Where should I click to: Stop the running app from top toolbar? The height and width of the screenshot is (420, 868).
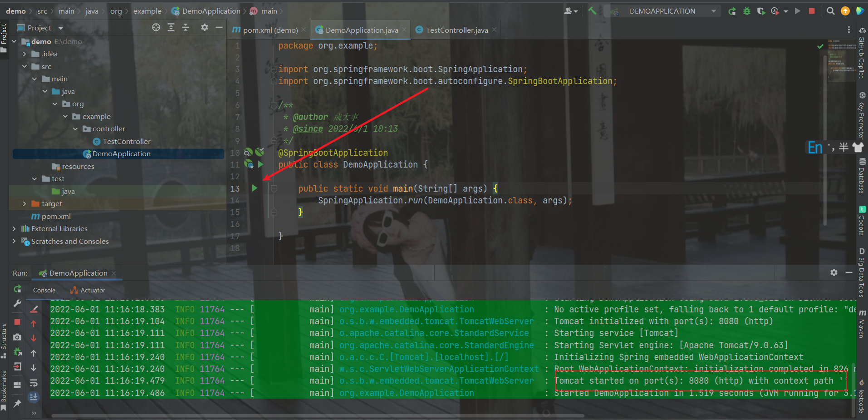click(812, 11)
